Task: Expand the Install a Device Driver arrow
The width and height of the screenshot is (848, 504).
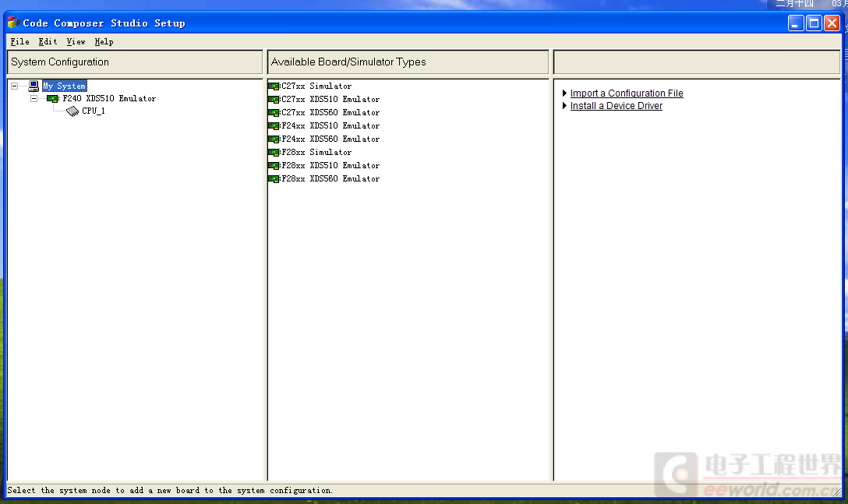Action: tap(564, 105)
